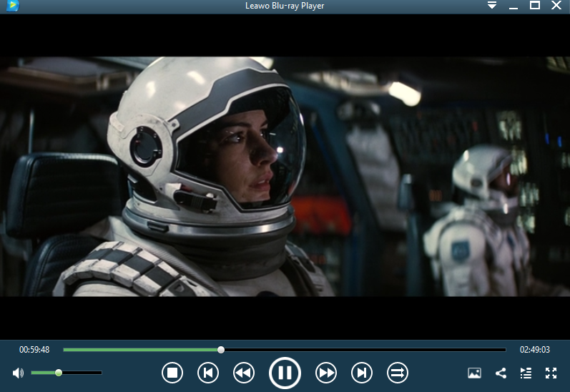Image resolution: width=570 pixels, height=392 pixels.
Task: Click the volume slider handle
Action: pyautogui.click(x=59, y=373)
